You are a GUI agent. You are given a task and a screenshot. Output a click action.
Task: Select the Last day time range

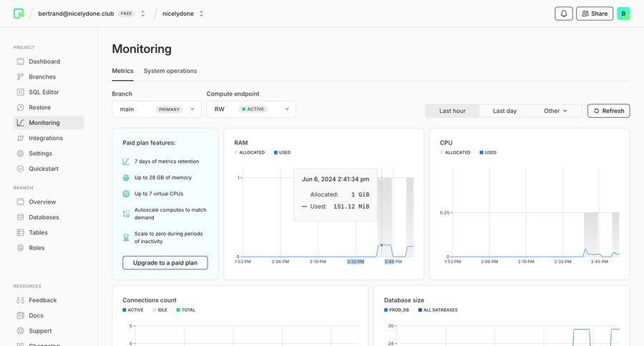point(504,111)
